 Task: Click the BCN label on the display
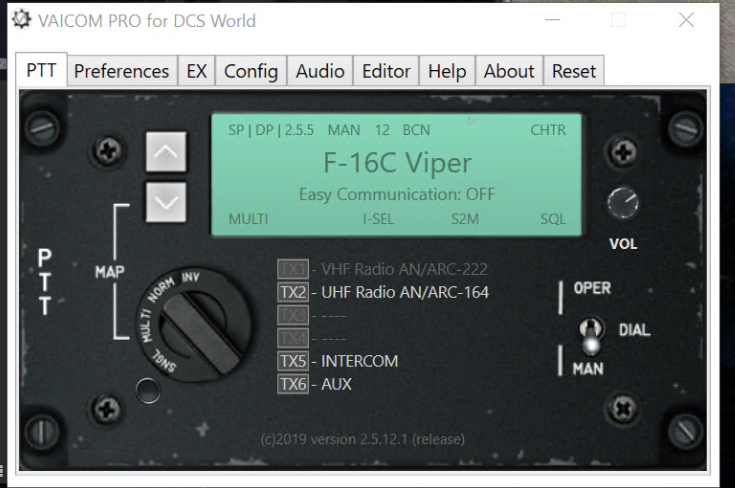click(x=416, y=130)
